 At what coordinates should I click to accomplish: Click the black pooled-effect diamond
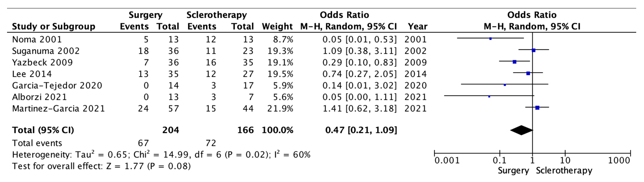click(521, 130)
